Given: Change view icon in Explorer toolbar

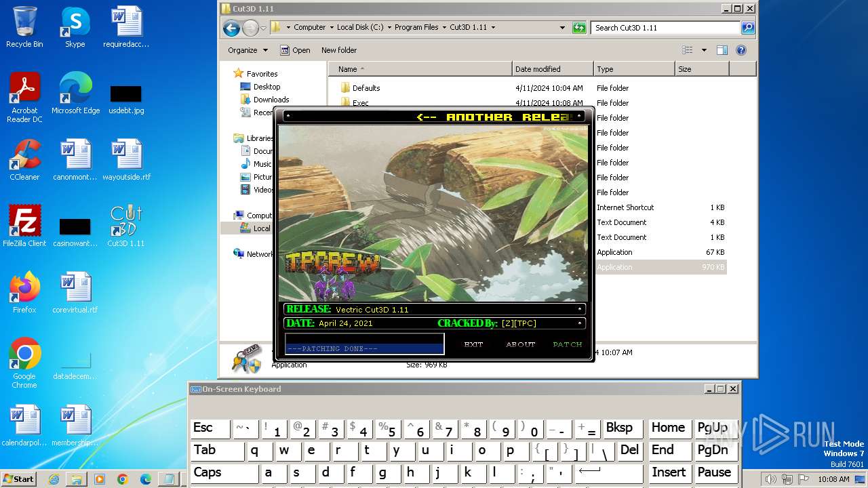Looking at the screenshot, I should tap(688, 50).
